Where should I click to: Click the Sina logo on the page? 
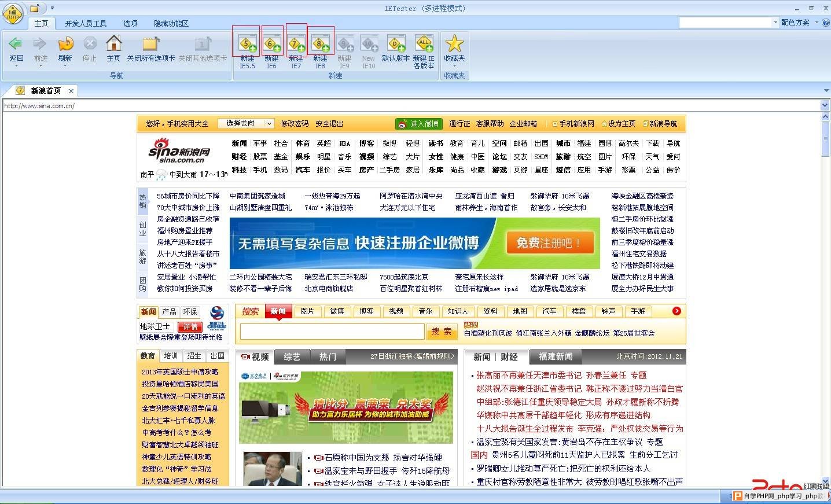tap(179, 151)
